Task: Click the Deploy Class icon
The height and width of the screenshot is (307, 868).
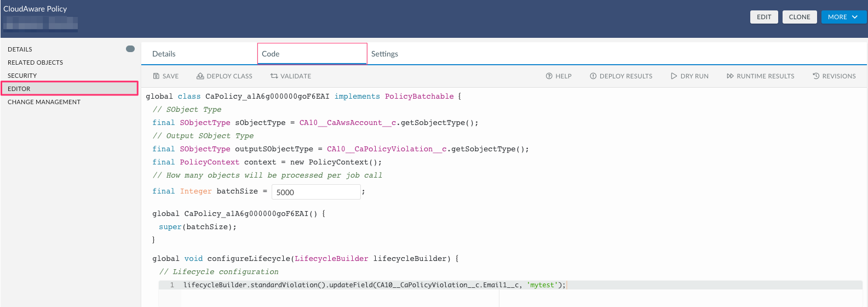Action: (200, 76)
